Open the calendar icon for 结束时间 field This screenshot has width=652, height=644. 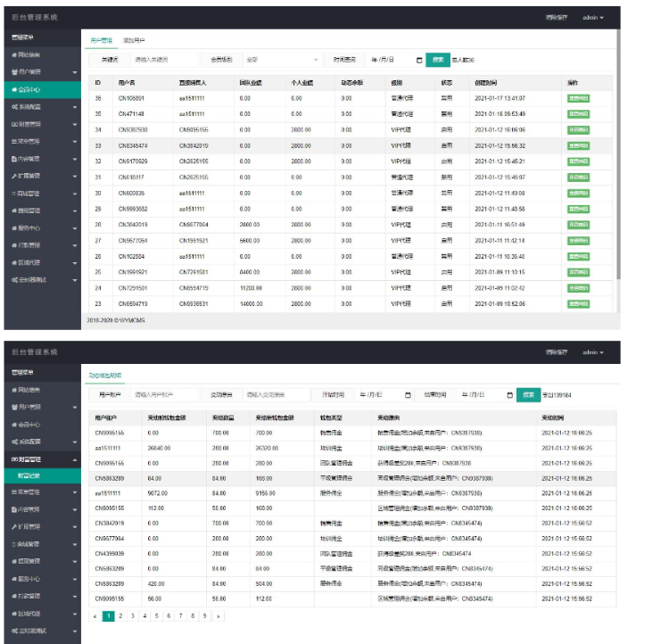(508, 394)
